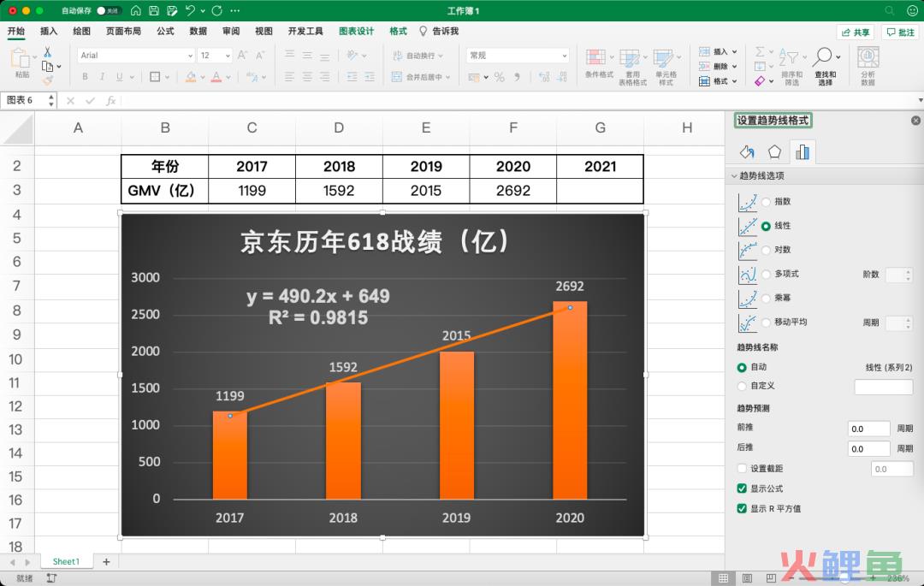Click the Redo icon in title bar
Image resolution: width=924 pixels, height=586 pixels.
tap(216, 10)
